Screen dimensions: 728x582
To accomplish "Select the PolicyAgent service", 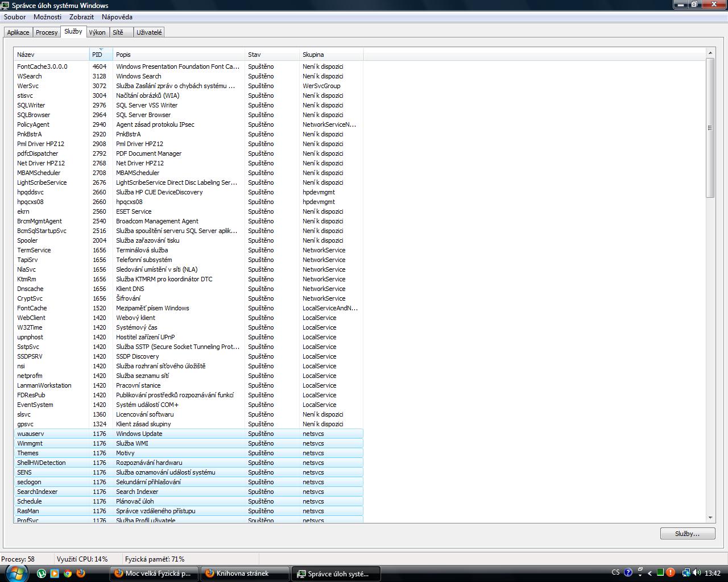I will 188,124.
